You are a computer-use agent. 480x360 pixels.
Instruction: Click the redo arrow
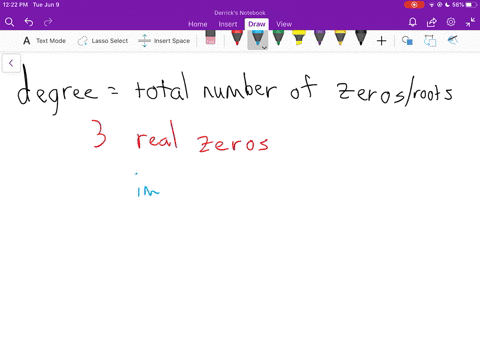click(x=48, y=22)
